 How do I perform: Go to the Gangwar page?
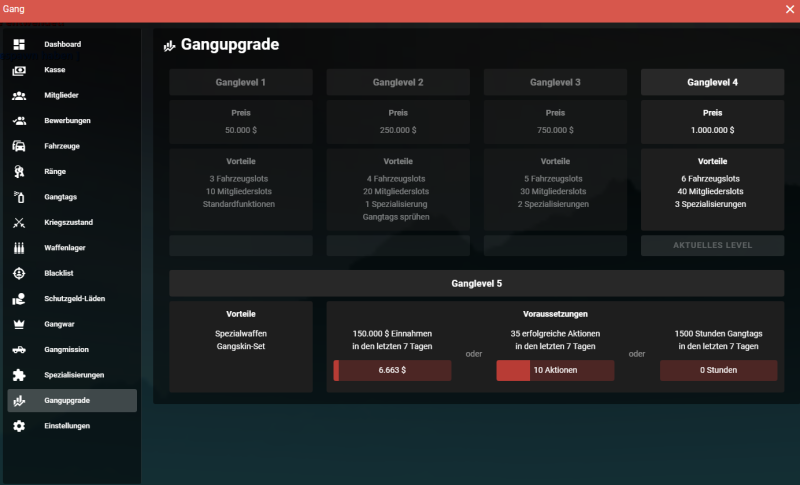(x=72, y=324)
